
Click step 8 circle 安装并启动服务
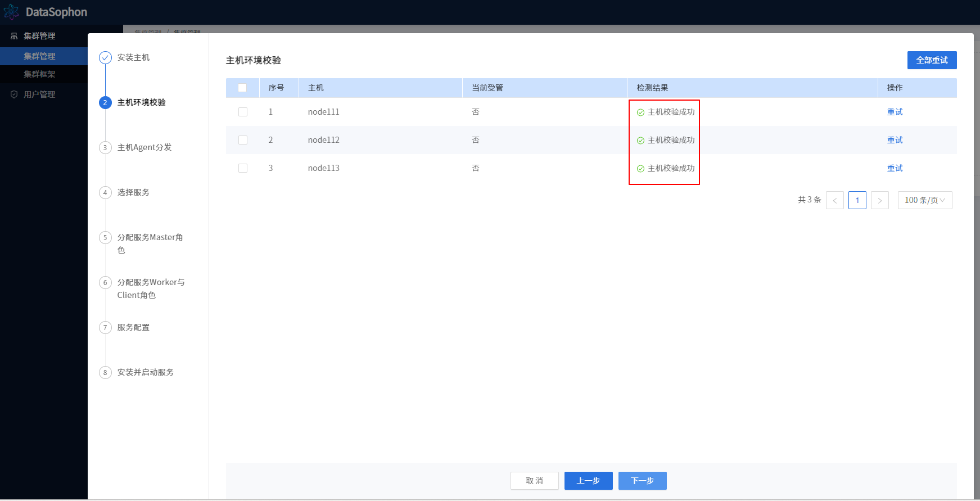pyautogui.click(x=105, y=372)
